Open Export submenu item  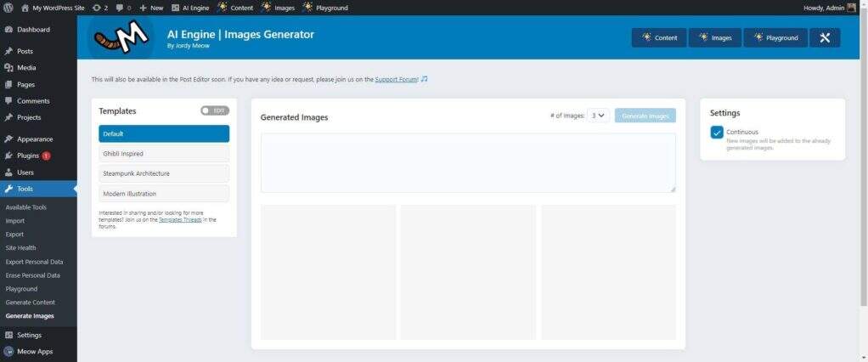coord(14,235)
